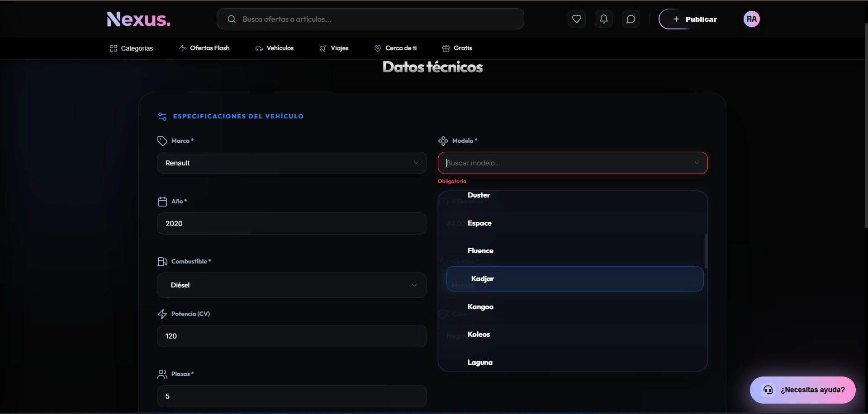This screenshot has width=868, height=414.
Task: Click the Año field showing 2020
Action: coord(292,224)
